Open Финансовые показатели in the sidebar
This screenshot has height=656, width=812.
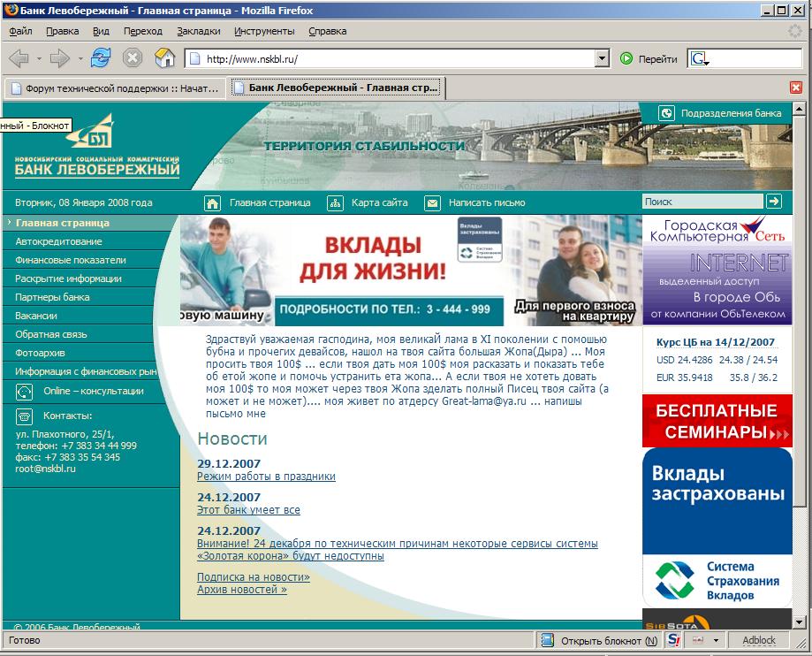pyautogui.click(x=71, y=260)
